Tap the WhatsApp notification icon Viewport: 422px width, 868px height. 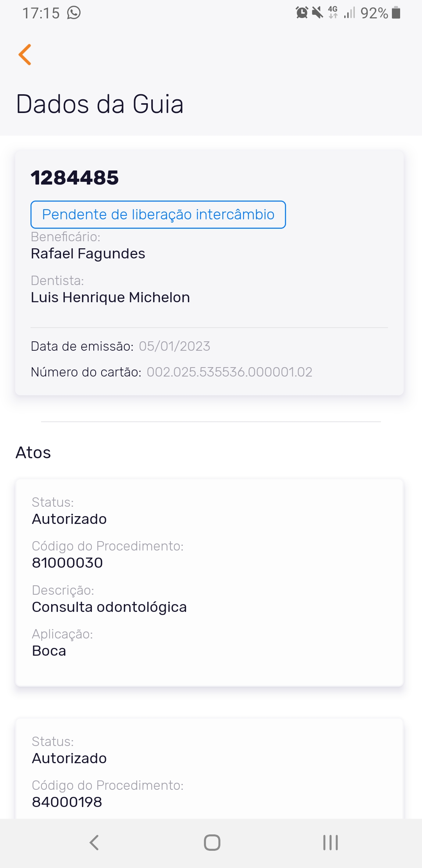(74, 13)
